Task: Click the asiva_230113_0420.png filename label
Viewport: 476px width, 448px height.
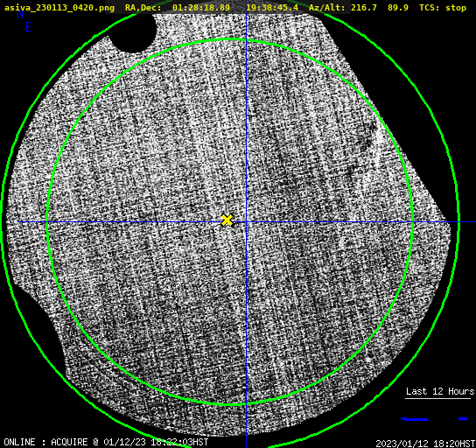Action: tap(59, 8)
